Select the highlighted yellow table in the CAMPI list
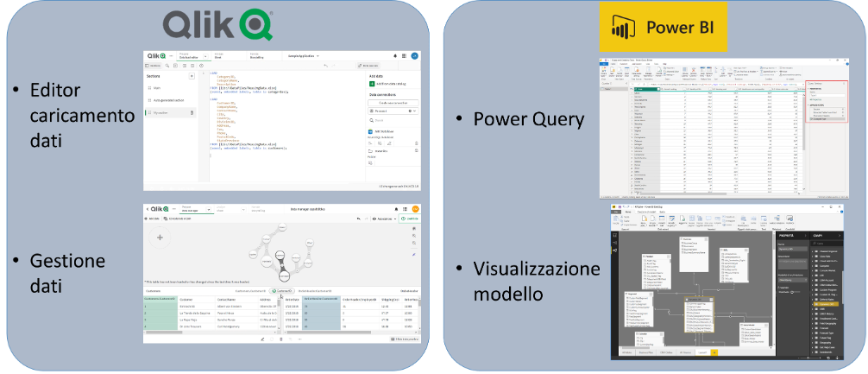The height and width of the screenshot is (374, 868). click(x=826, y=304)
